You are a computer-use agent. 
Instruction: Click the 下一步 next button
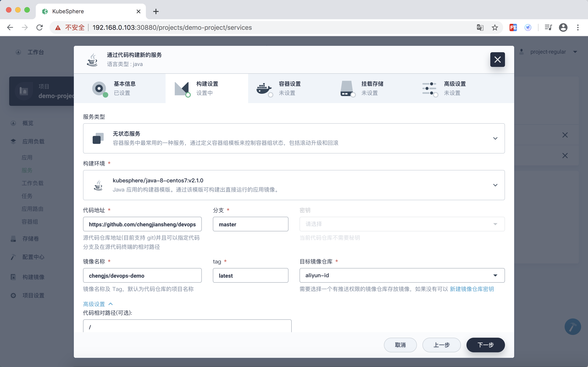click(x=485, y=345)
